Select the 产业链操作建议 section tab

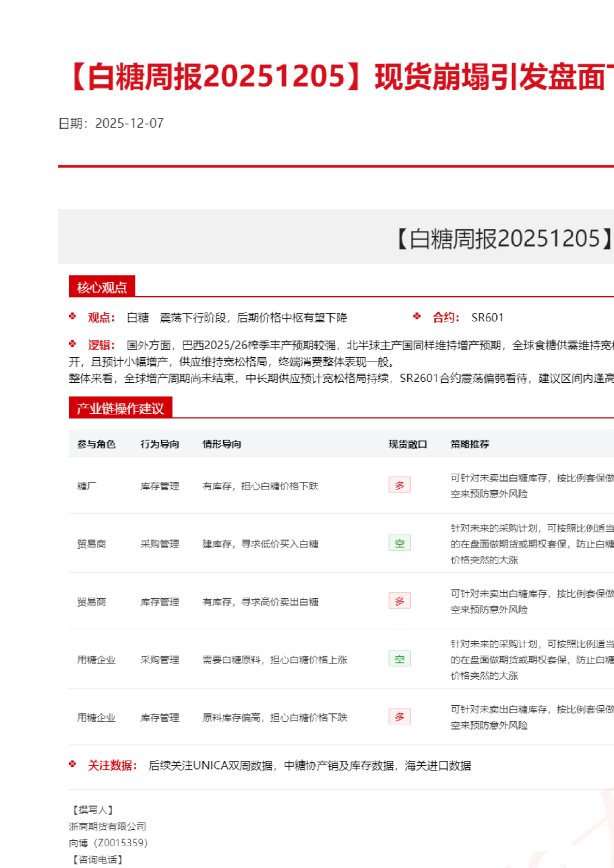click(120, 408)
